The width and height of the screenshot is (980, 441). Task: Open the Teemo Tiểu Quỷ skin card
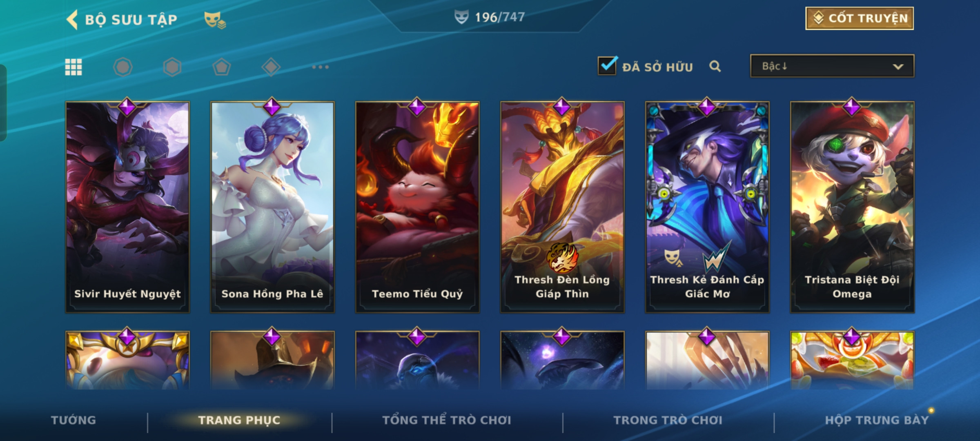[x=417, y=207]
